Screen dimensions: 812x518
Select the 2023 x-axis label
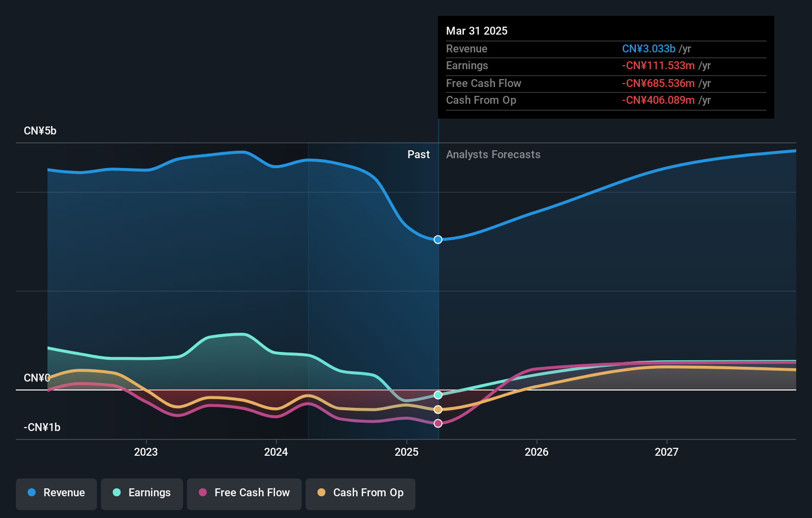pyautogui.click(x=146, y=452)
